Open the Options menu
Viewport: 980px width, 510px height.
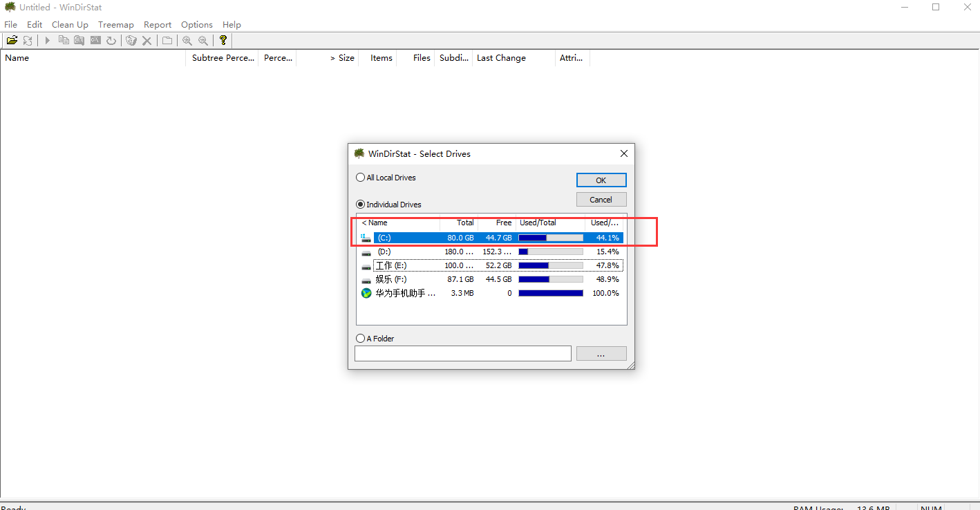tap(197, 24)
